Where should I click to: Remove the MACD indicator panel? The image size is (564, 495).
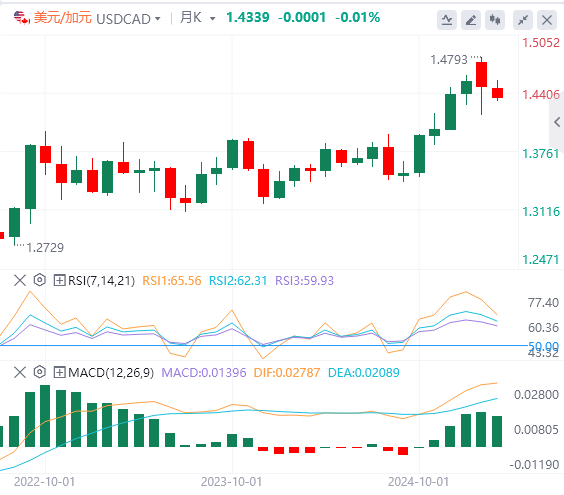20,372
